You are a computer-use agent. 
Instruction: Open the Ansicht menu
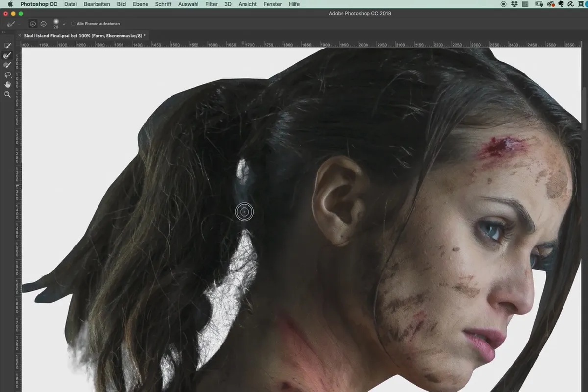[x=247, y=4]
